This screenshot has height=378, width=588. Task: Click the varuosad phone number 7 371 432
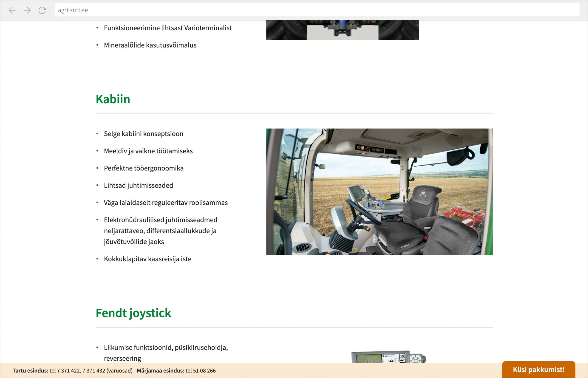coord(95,370)
